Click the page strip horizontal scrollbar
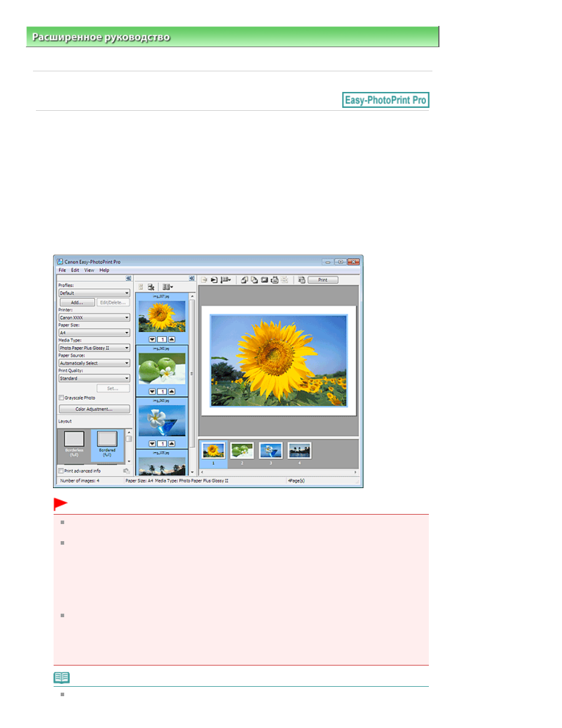Viewport: 562px width, 728px height. (x=278, y=472)
